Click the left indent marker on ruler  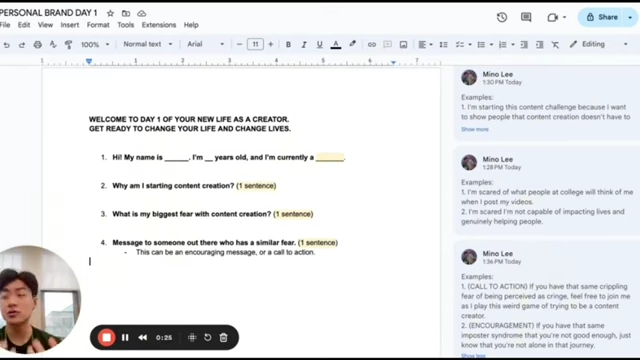point(89,62)
